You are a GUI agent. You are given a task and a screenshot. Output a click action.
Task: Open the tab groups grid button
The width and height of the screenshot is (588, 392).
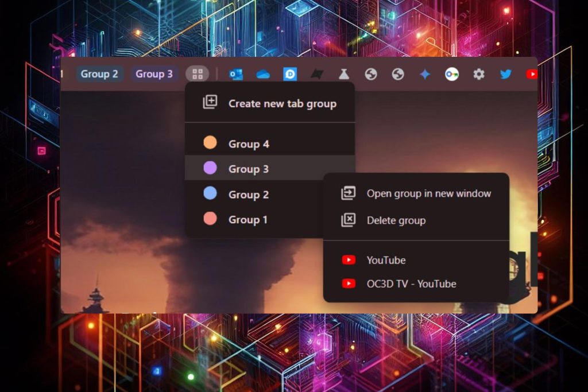point(198,74)
